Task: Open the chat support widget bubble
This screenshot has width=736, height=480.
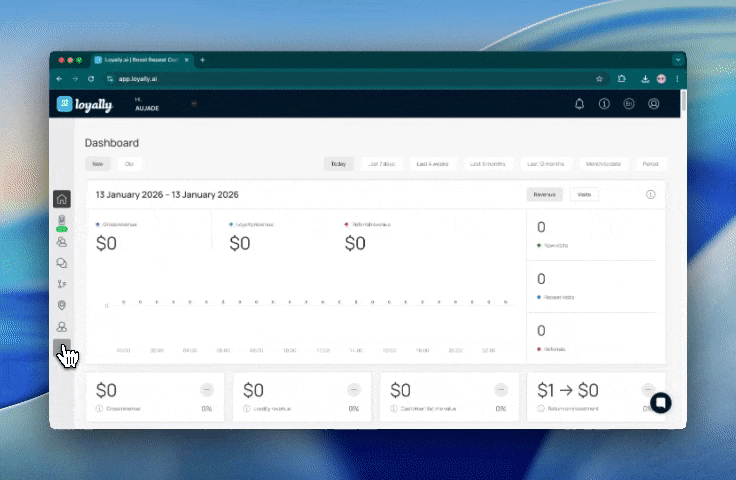Action: (661, 403)
